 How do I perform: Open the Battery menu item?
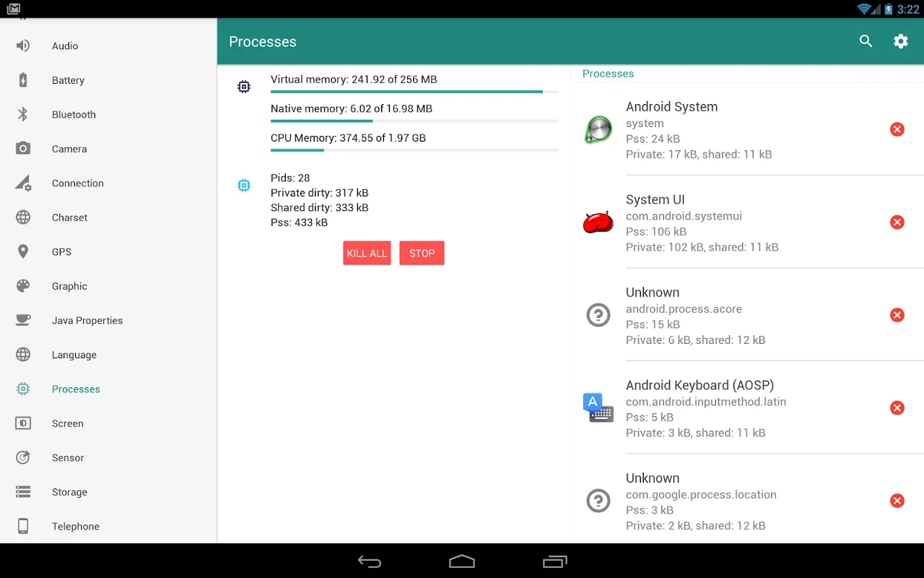point(108,80)
